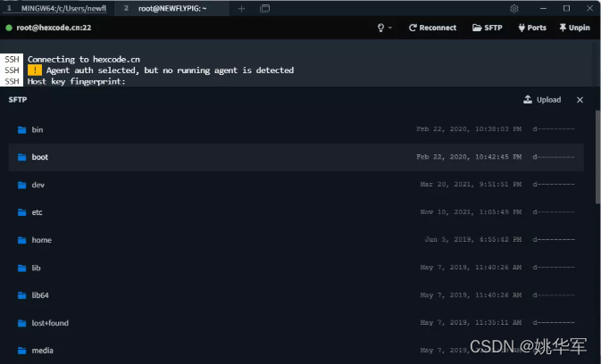Close the SFTP panel
Image resolution: width=601 pixels, height=364 pixels.
pos(580,100)
